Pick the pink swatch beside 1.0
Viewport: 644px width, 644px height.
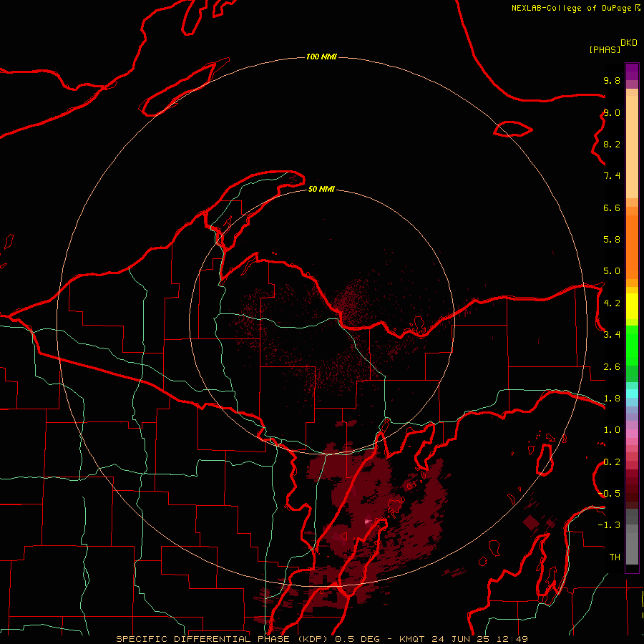632,434
